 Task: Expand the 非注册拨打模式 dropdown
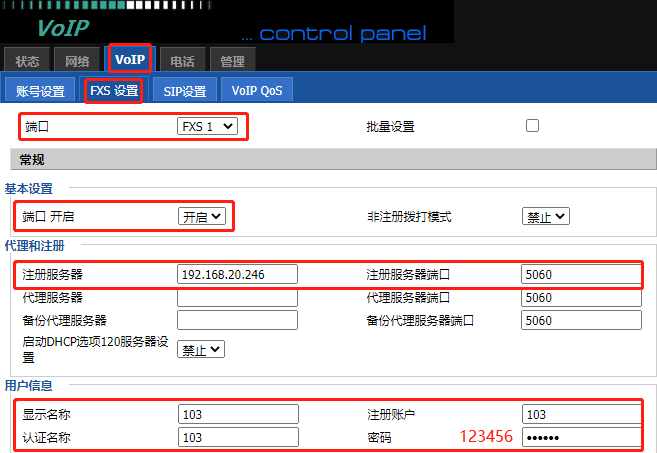pyautogui.click(x=545, y=216)
